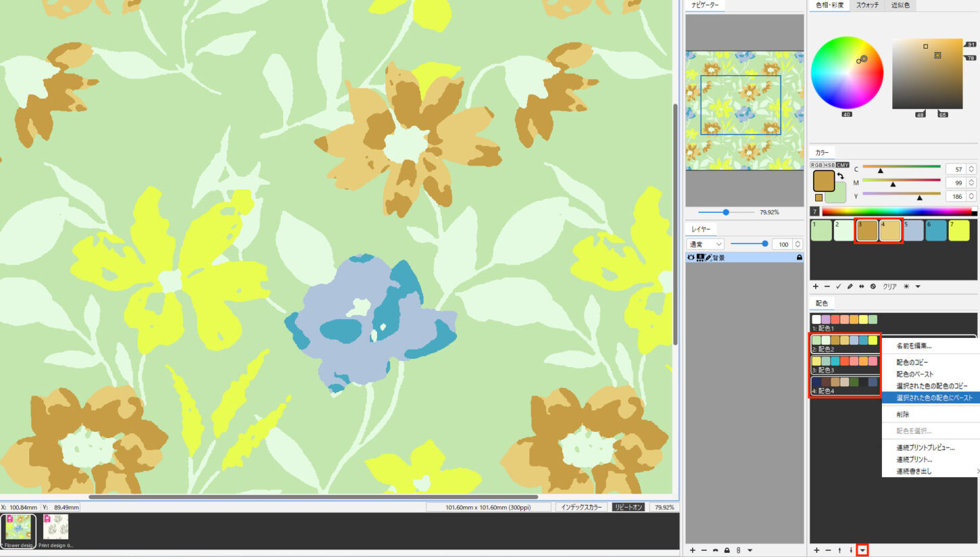Image resolution: width=980 pixels, height=557 pixels.
Task: Open the 通常 blend mode dropdown
Action: click(705, 244)
